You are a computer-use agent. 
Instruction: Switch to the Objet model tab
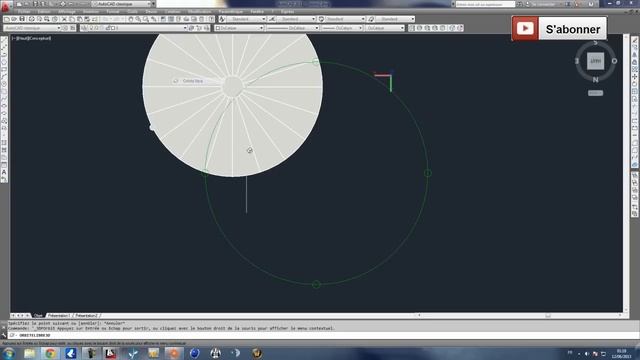pos(38,316)
